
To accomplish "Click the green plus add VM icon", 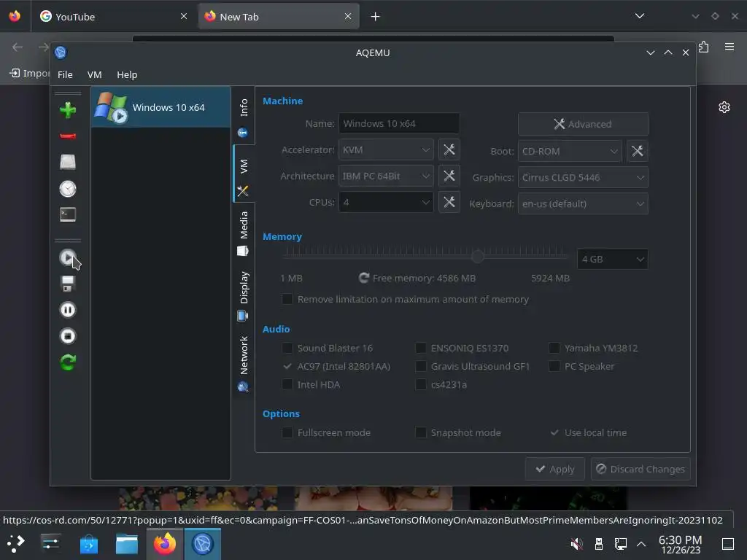I will click(x=68, y=110).
